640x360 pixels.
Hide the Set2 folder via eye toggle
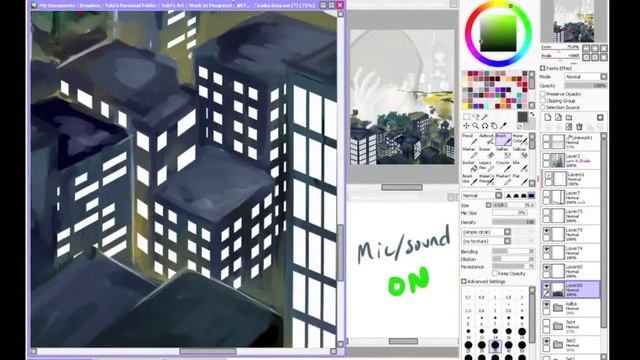[x=547, y=341]
